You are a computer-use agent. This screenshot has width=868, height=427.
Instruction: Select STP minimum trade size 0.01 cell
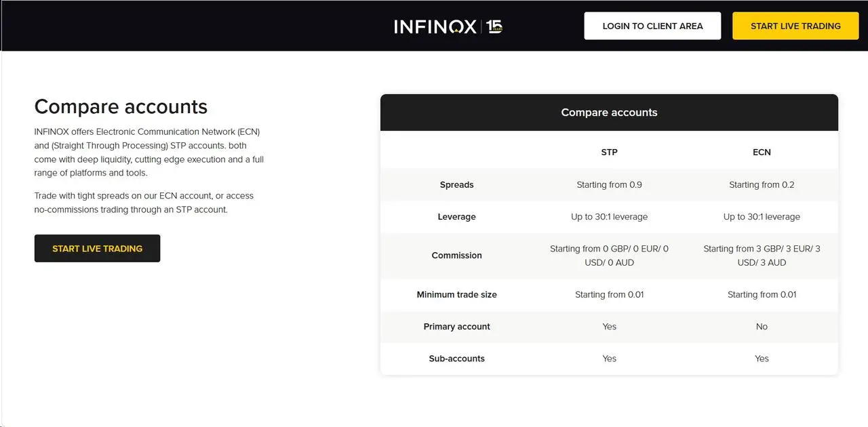pyautogui.click(x=609, y=294)
